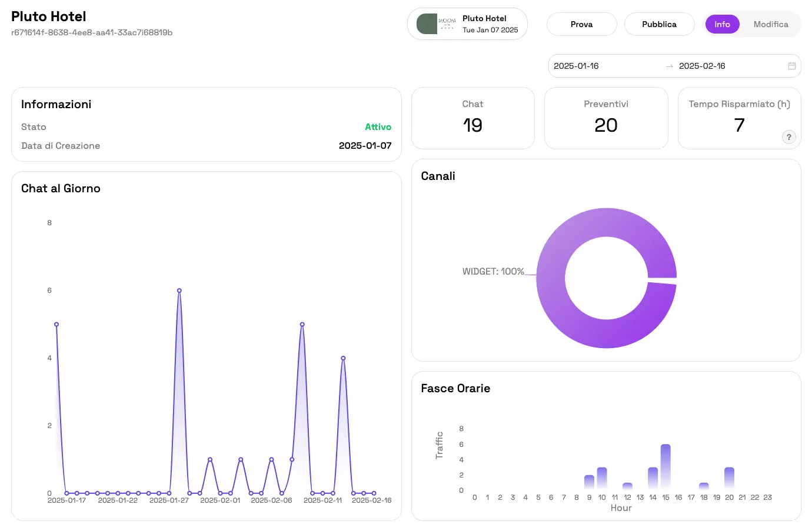Click the calendar icon in date range
Viewport: 812px width, 531px height.
click(x=791, y=66)
